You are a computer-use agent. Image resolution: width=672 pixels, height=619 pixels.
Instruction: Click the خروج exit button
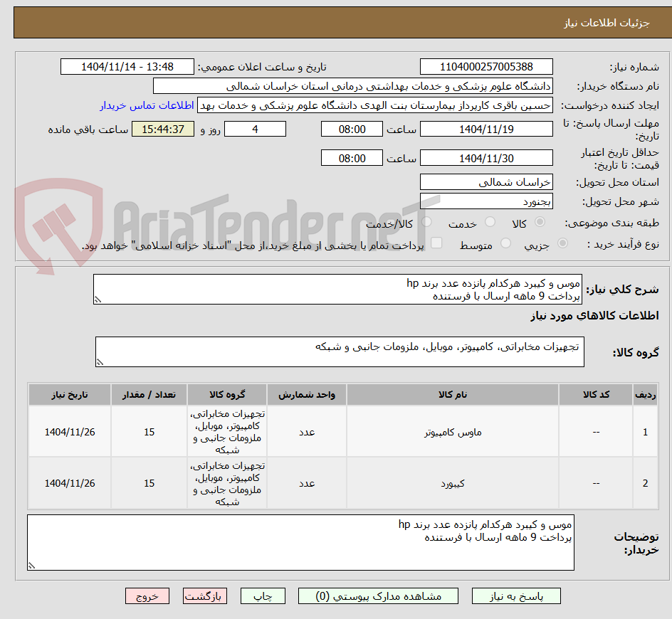click(x=147, y=596)
